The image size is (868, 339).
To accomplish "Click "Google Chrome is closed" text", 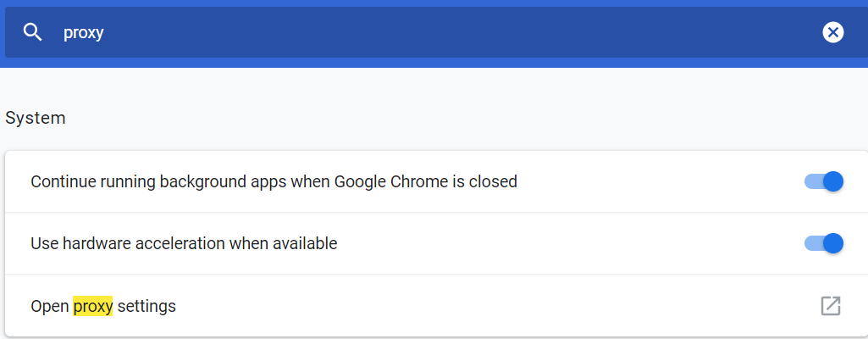I will click(425, 181).
